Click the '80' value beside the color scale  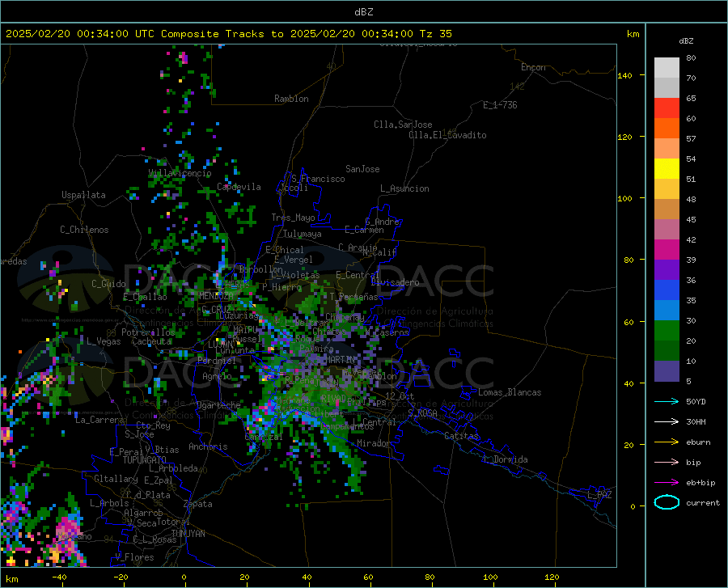(x=691, y=58)
